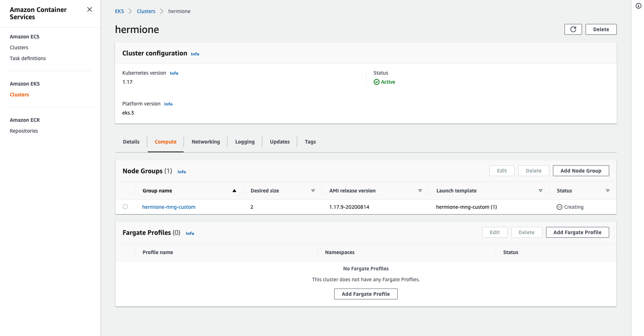Viewport: 644px width, 336px height.
Task: Select the hermione-mng-custom node group radio button
Action: [x=125, y=207]
